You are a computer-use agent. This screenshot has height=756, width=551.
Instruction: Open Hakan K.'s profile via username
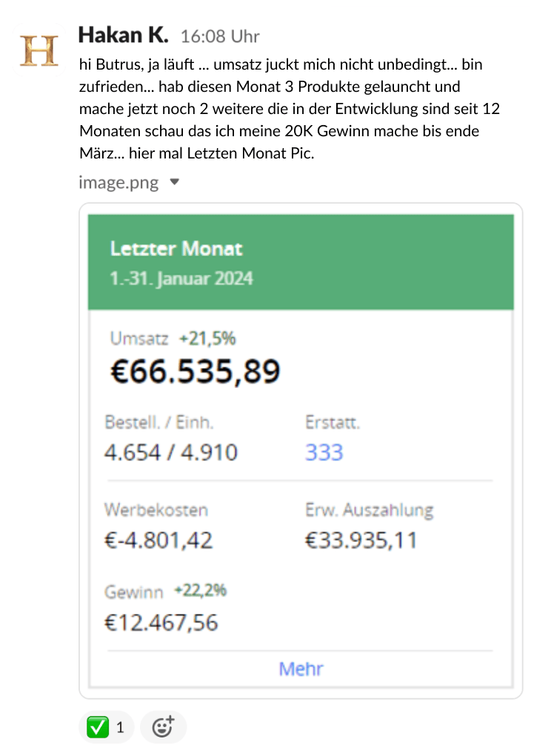tap(123, 35)
